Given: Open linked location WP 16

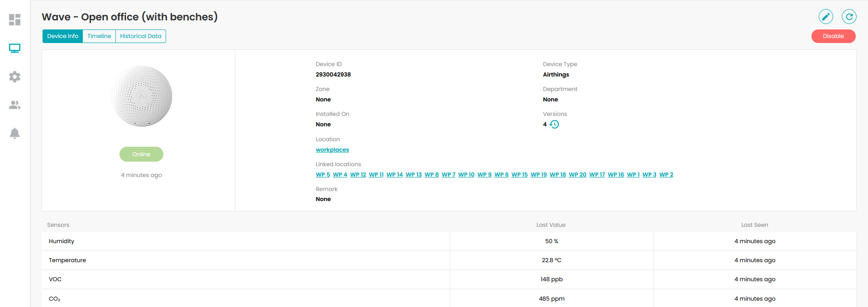Looking at the screenshot, I should pos(615,175).
